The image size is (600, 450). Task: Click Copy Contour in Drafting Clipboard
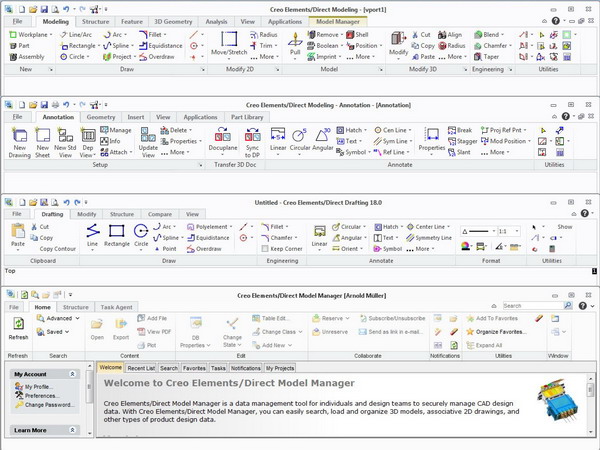pos(57,249)
